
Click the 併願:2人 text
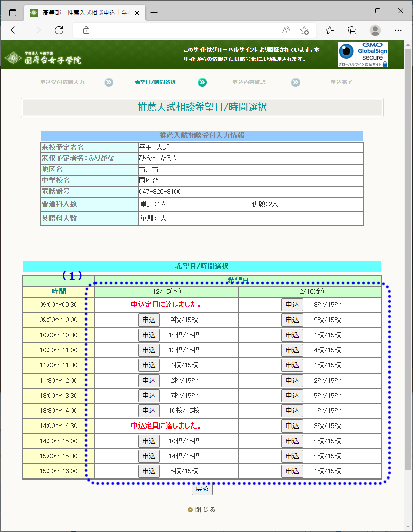point(265,204)
